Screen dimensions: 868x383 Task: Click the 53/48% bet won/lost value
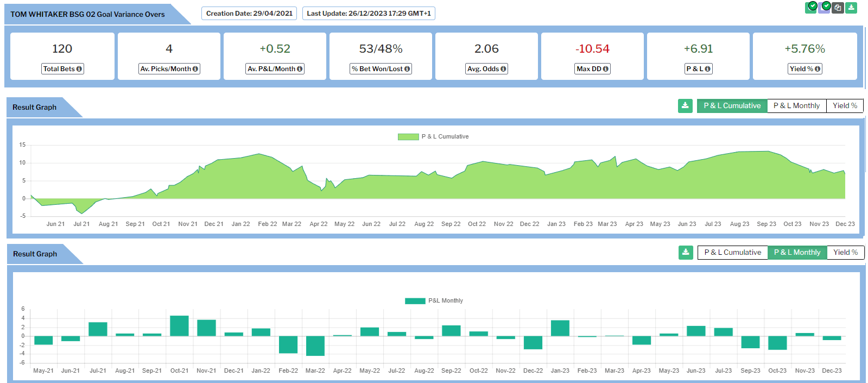click(381, 49)
